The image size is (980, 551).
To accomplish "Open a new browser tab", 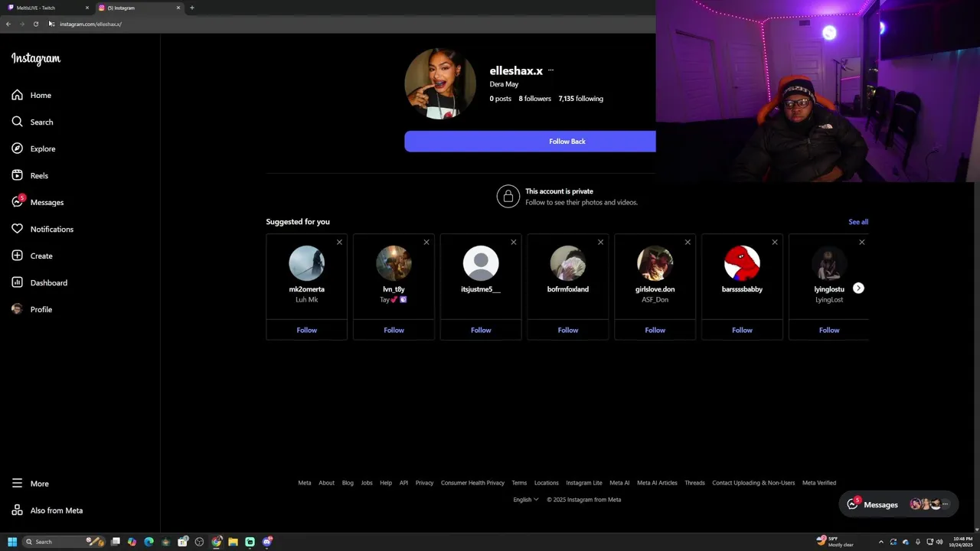I will pyautogui.click(x=192, y=8).
